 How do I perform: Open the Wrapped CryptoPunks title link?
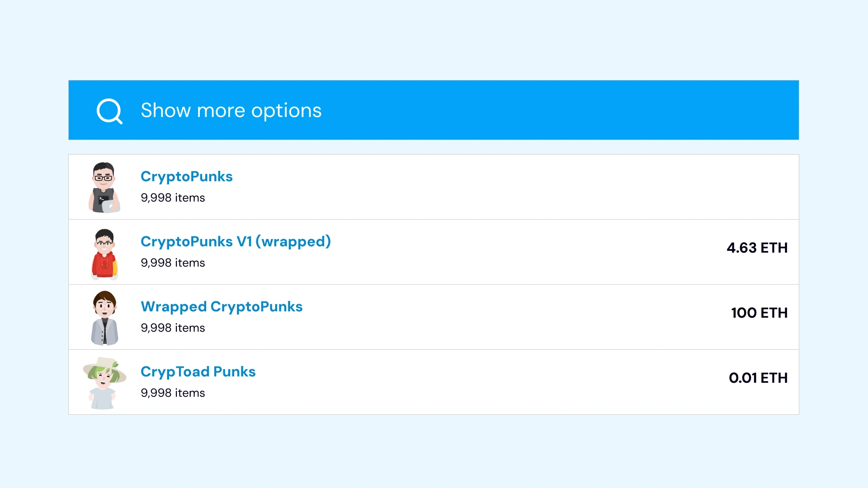point(222,307)
